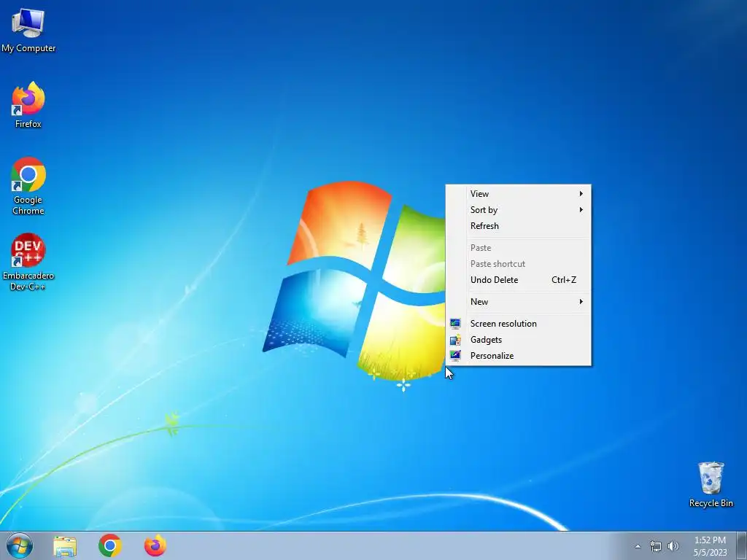Launch Firefox from the taskbar
This screenshot has width=747, height=560.
[x=155, y=545]
